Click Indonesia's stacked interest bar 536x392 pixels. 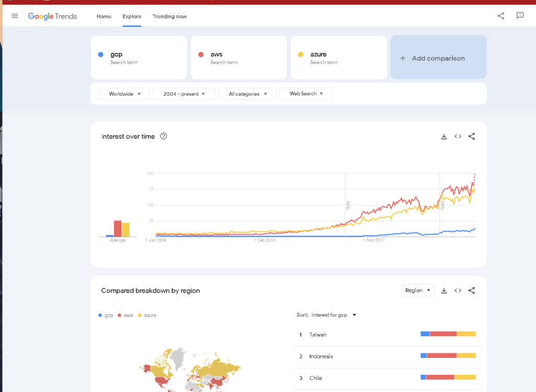click(448, 356)
